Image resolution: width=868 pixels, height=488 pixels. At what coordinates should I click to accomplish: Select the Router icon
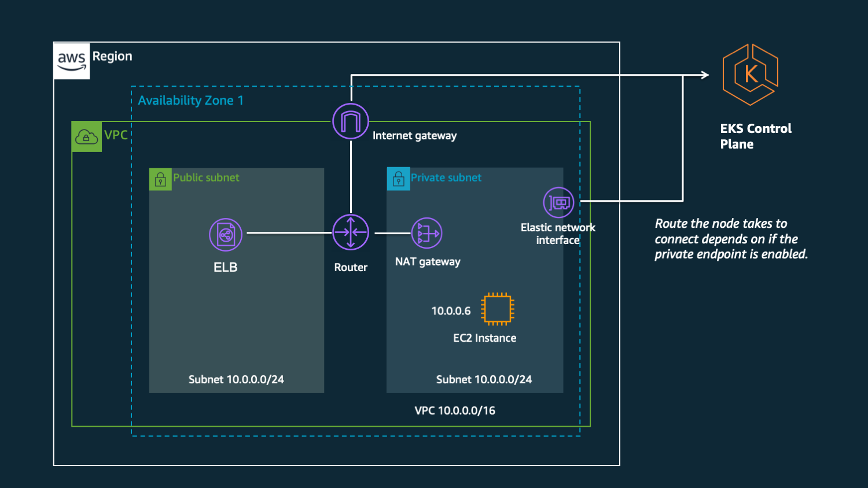coord(351,232)
